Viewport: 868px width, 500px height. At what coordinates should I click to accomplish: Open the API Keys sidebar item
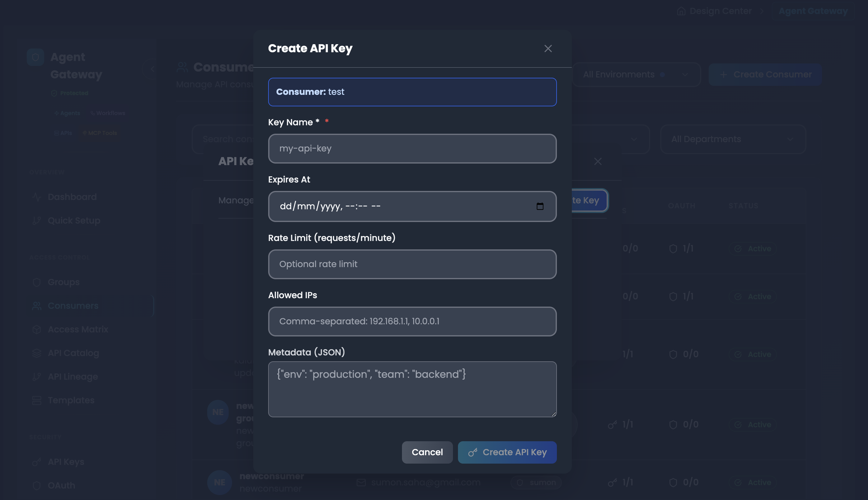66,462
